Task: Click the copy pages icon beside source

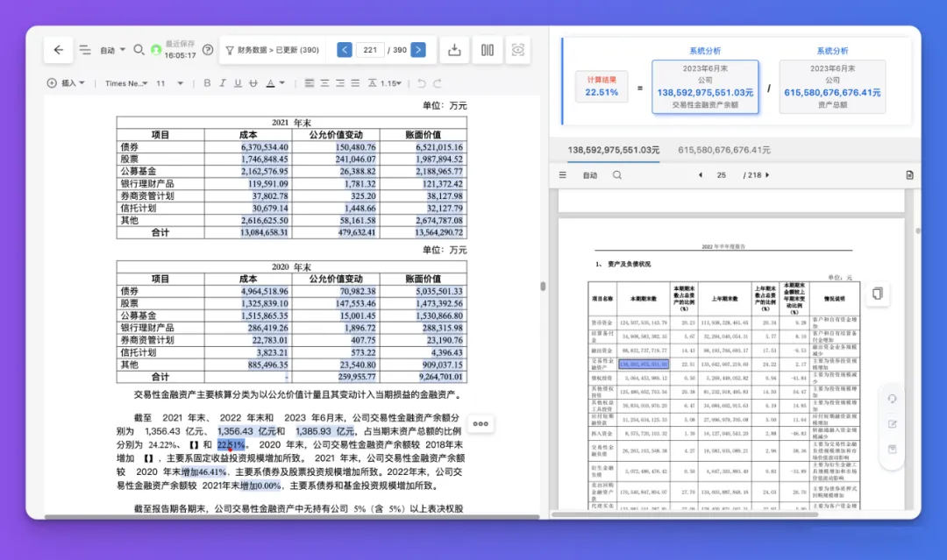Action: [x=878, y=294]
